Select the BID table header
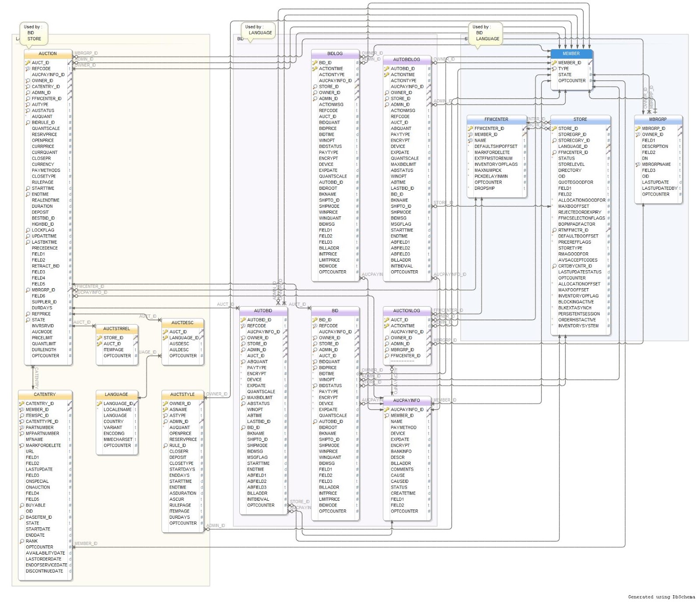 coord(335,311)
